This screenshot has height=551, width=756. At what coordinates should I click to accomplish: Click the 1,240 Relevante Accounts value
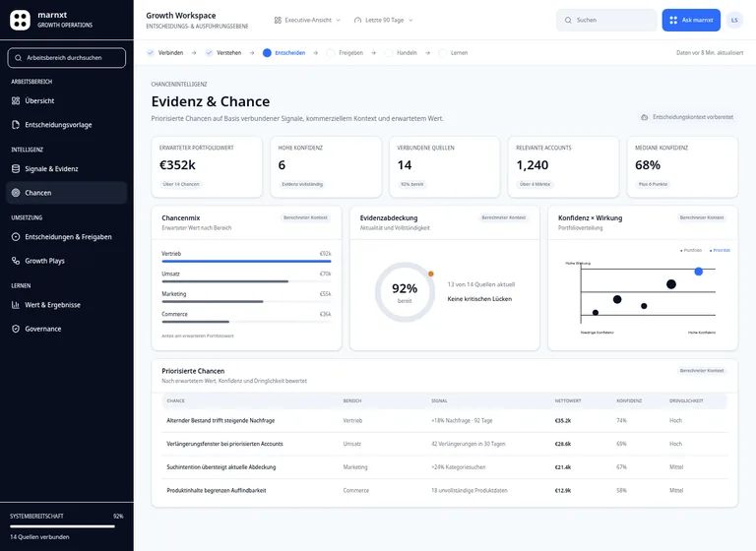click(533, 165)
